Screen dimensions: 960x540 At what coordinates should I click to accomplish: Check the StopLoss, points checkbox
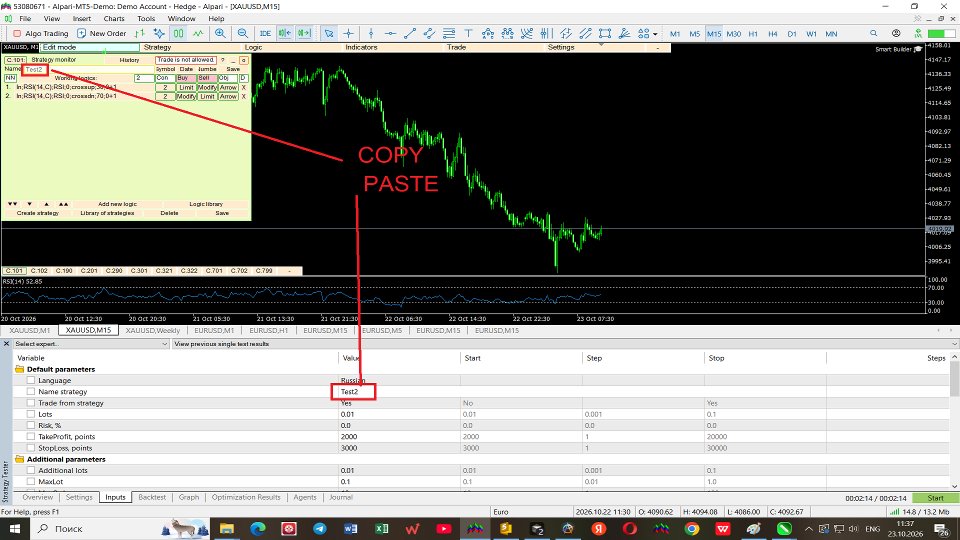[x=31, y=448]
